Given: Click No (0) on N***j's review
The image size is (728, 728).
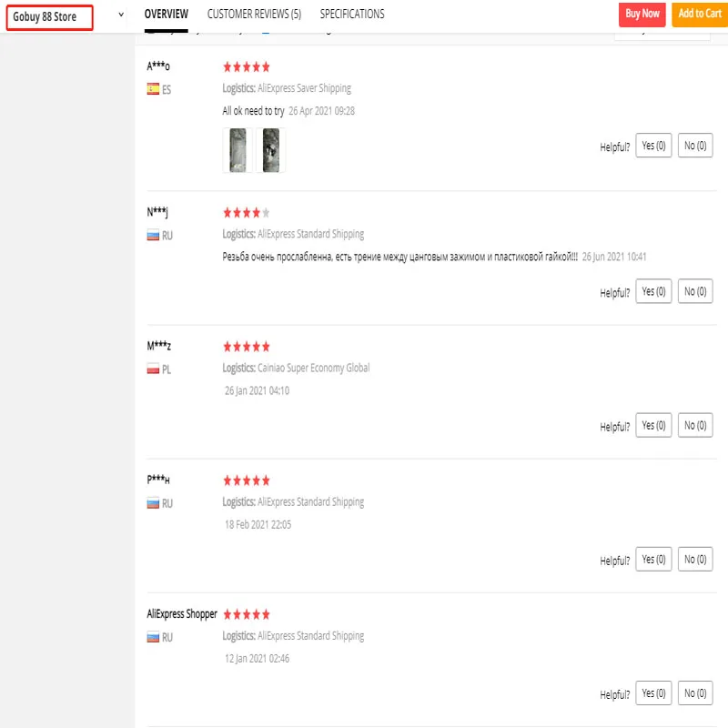Looking at the screenshot, I should (x=695, y=291).
